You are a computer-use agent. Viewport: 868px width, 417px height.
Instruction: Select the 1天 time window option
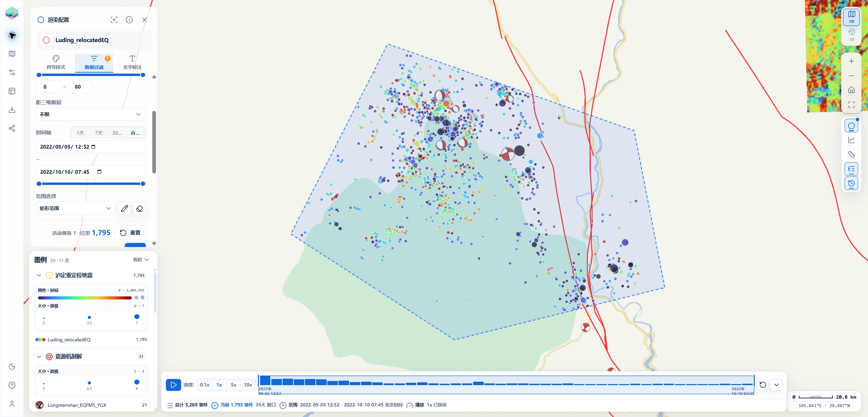point(80,133)
